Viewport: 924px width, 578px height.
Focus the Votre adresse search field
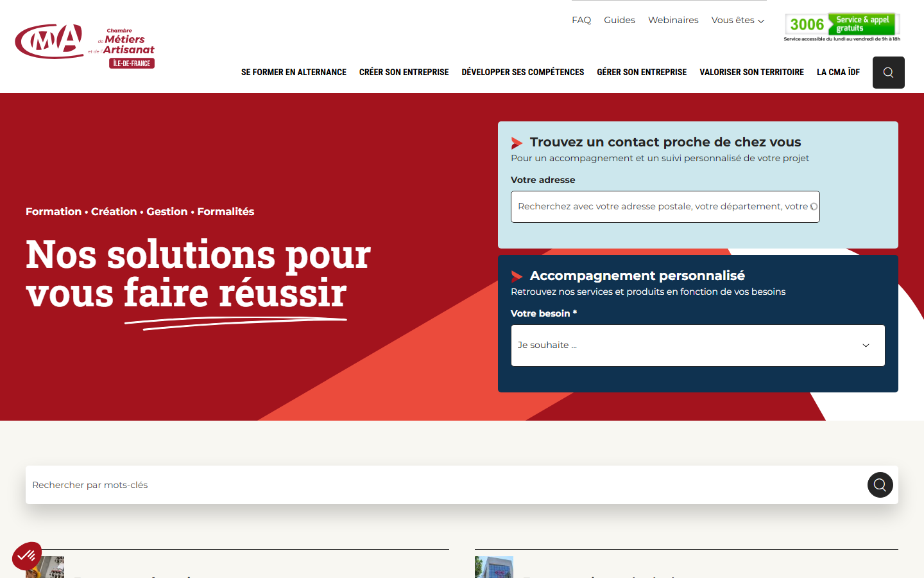(x=665, y=207)
